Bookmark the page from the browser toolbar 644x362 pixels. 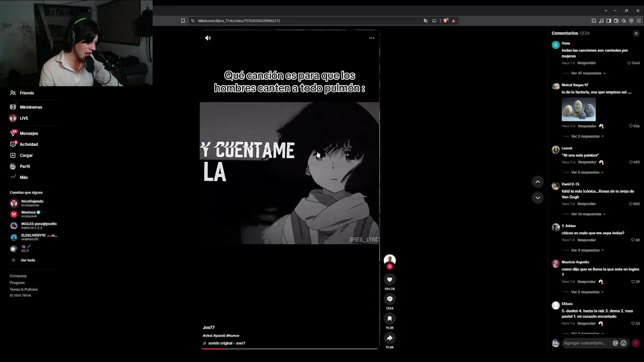point(183,21)
